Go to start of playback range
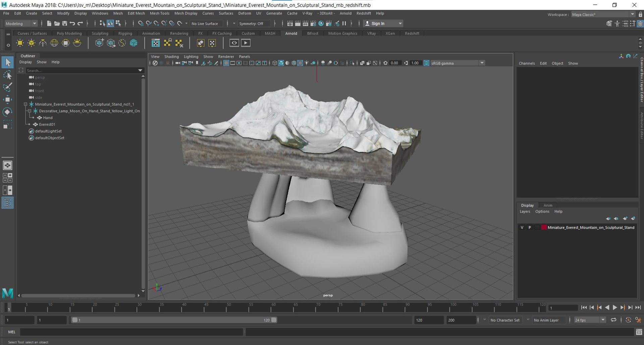The height and width of the screenshot is (345, 644). (584, 307)
